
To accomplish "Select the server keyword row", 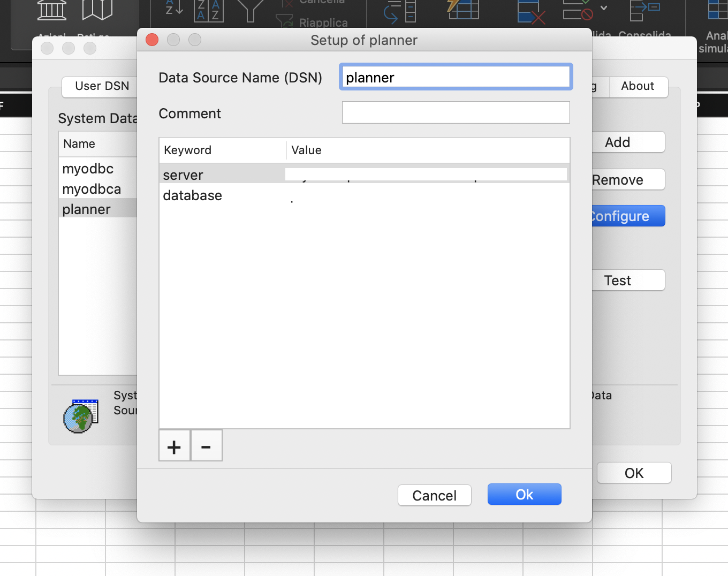I will tap(364, 175).
